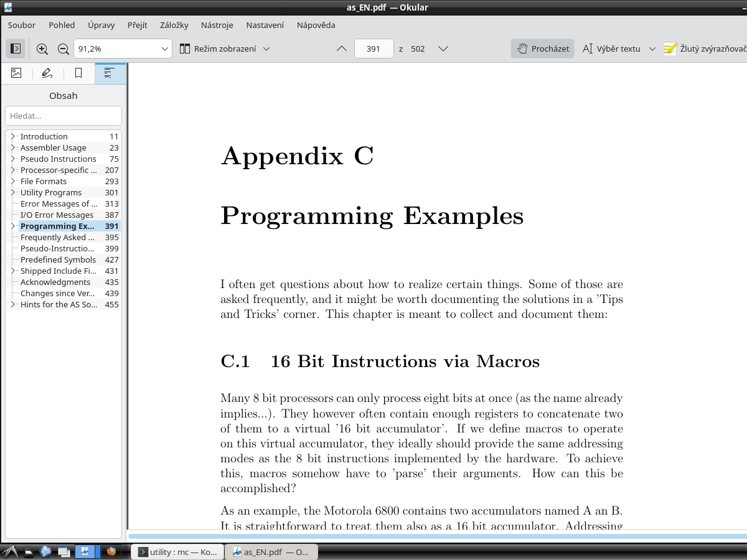
Task: Toggle the sidebar panel button
Action: point(16,49)
